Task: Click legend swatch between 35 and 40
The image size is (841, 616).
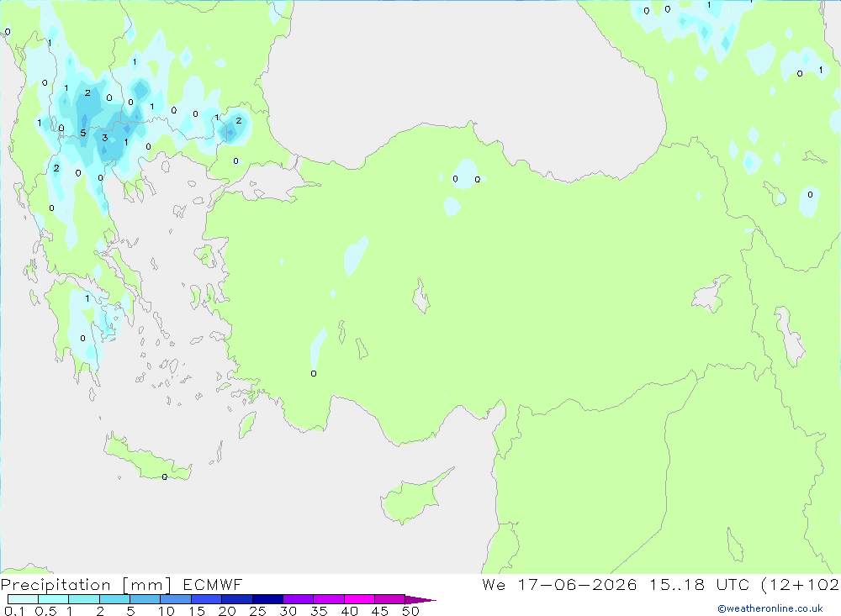Action: click(328, 599)
